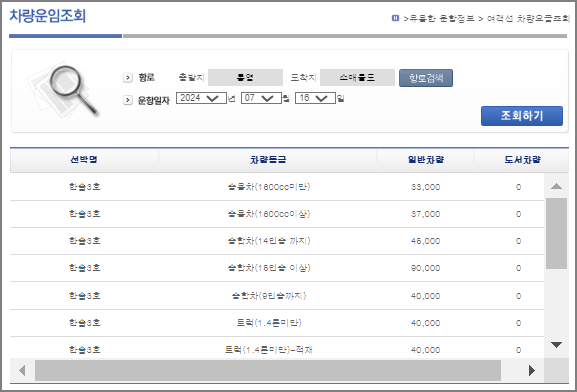Click the arrow bullet beside 운항일자
The width and height of the screenshot is (577, 392).
tap(127, 100)
